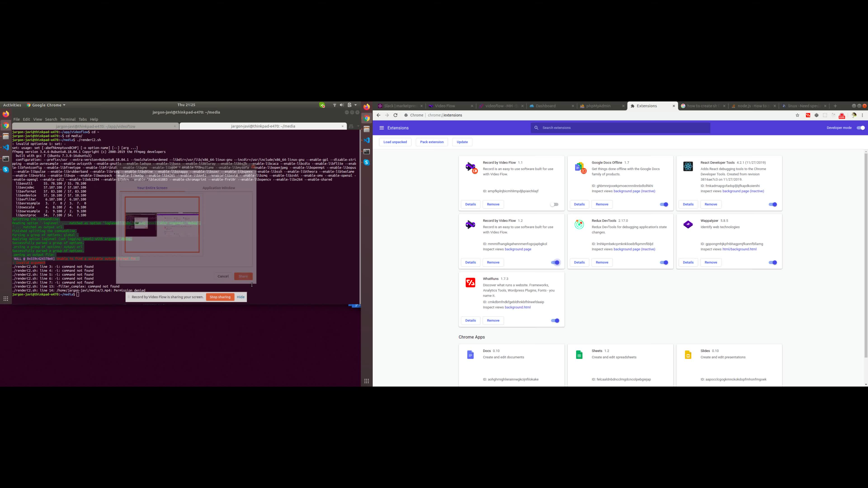The width and height of the screenshot is (868, 488).
Task: Open the Extensions hamburger main menu
Action: point(381,128)
